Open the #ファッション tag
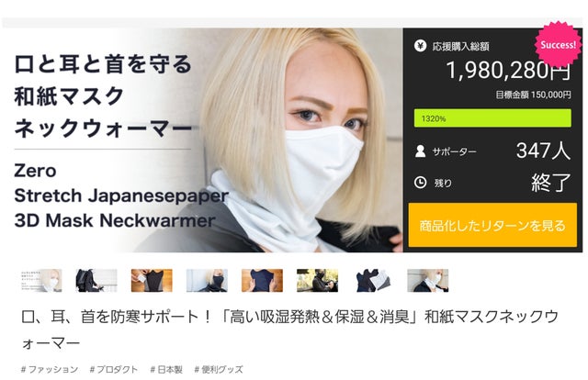Screen dimensions: 588x380 (50, 370)
